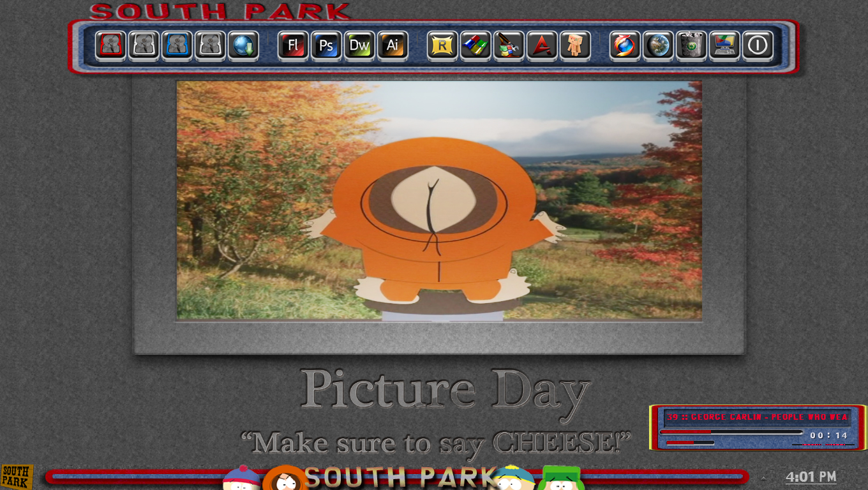The width and height of the screenshot is (868, 490).
Task: Open the cardboard robot Danbo icon
Action: [x=576, y=46]
